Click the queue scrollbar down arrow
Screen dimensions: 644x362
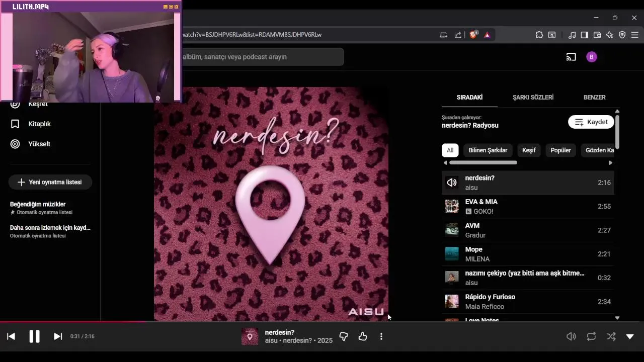(617, 318)
